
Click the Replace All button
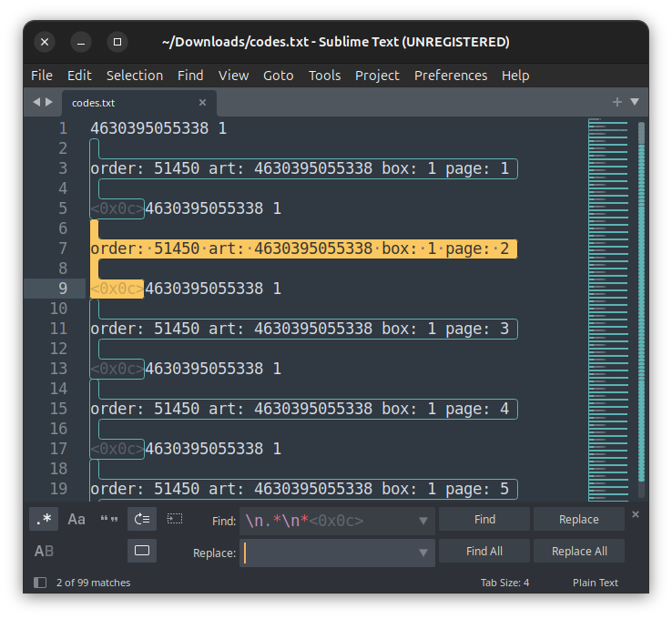579,551
